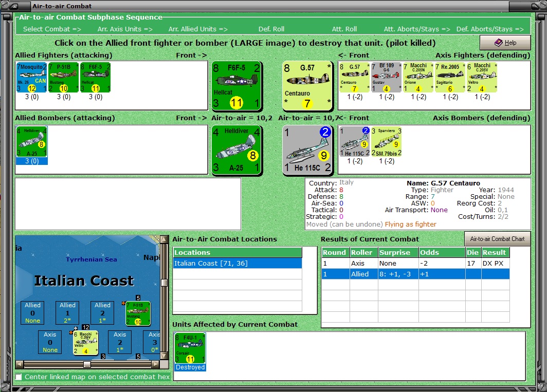The width and height of the screenshot is (547, 392).
Task: Click the Allied 1 map box
Action: pos(67,313)
